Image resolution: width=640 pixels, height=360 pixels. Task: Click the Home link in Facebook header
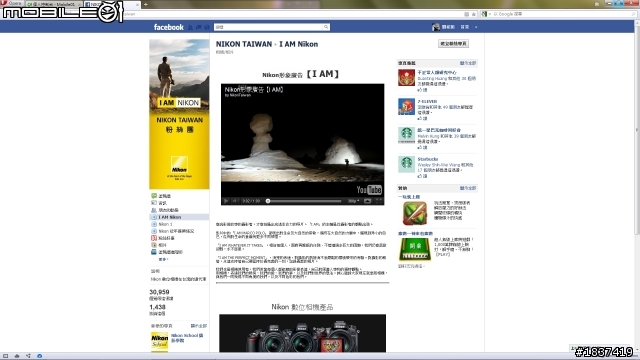(464, 27)
